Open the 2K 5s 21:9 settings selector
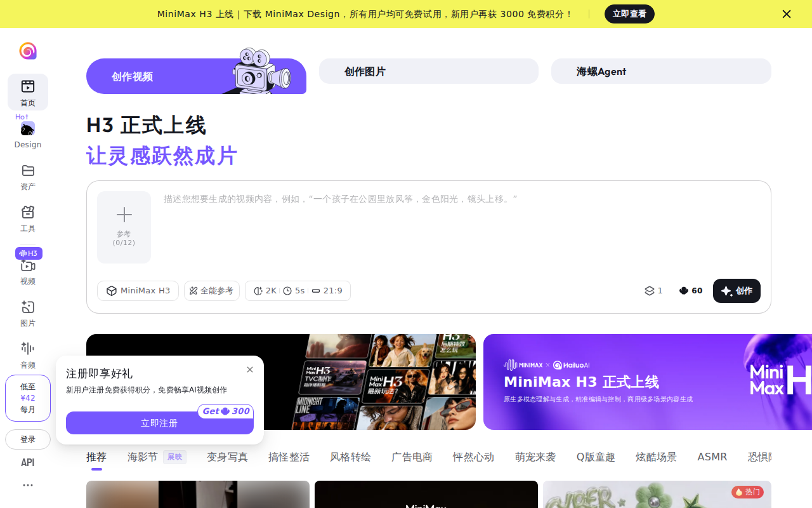This screenshot has width=812, height=508. point(298,291)
